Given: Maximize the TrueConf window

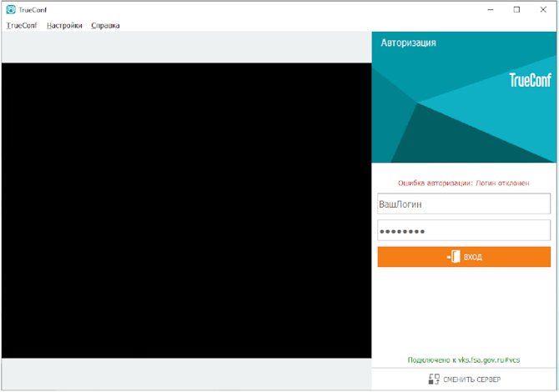Looking at the screenshot, I should [516, 10].
